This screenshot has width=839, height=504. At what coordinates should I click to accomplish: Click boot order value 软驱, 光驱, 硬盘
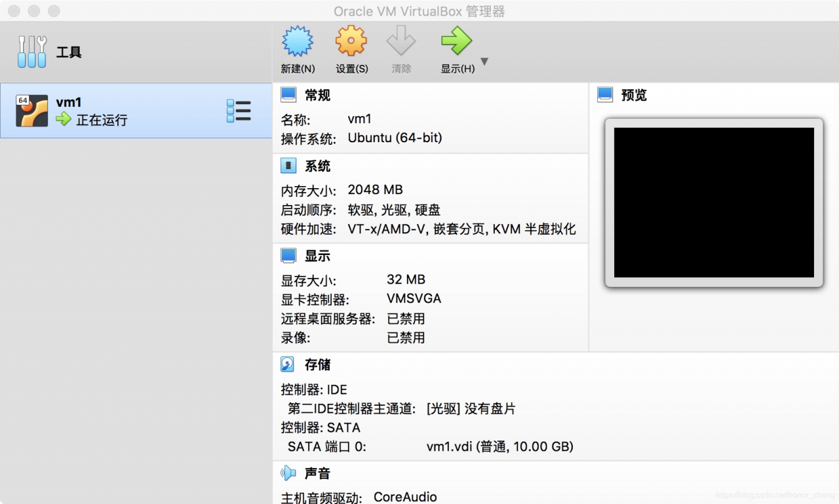tap(395, 210)
